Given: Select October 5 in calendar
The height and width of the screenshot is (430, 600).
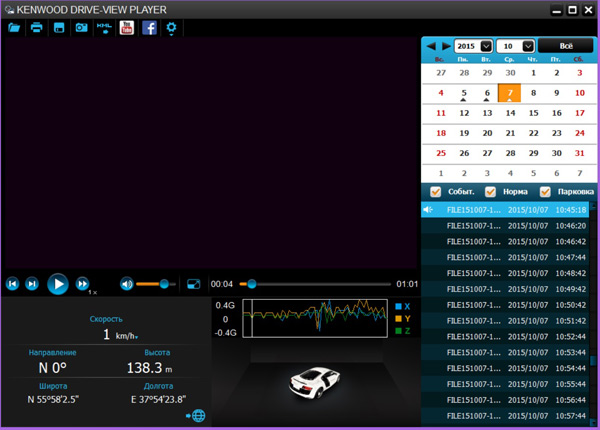Looking at the screenshot, I should coord(464,93).
